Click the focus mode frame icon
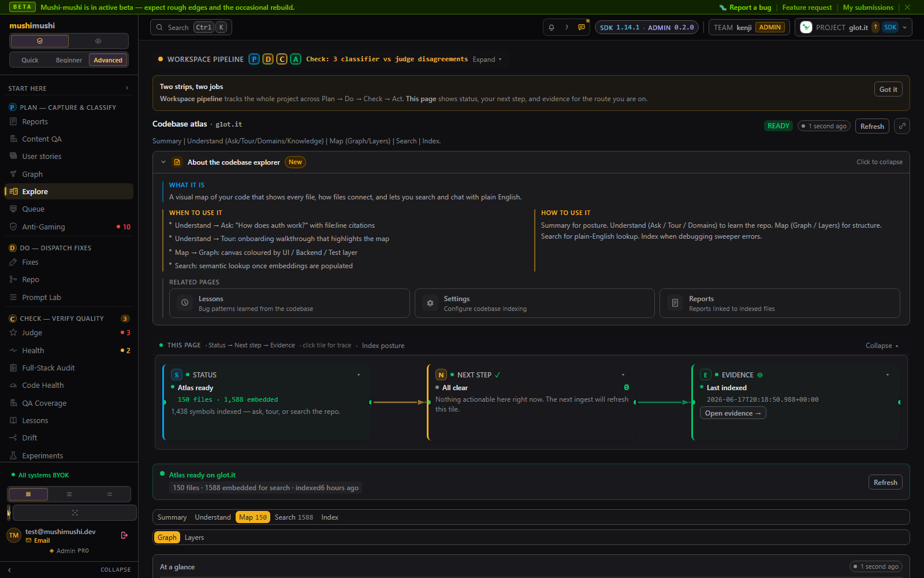924x578 pixels. tap(75, 513)
